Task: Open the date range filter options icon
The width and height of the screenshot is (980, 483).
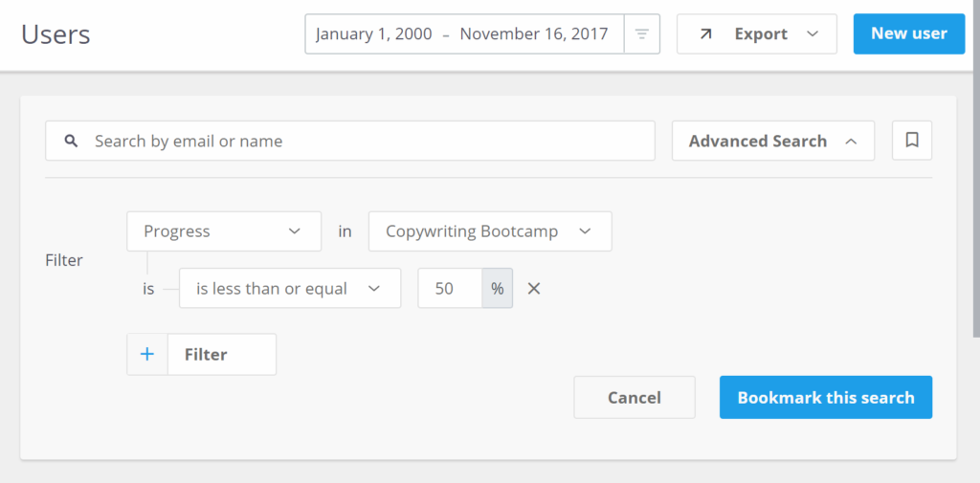Action: coord(642,33)
